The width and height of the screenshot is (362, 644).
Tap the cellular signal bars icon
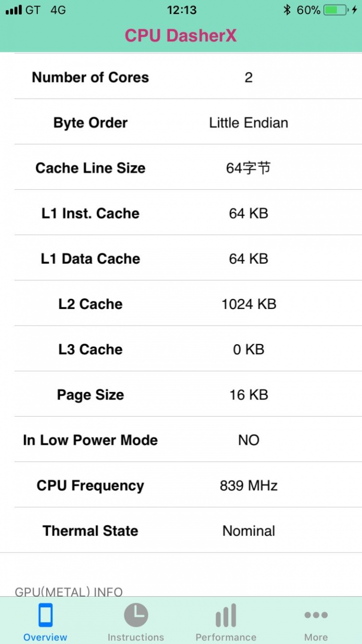pyautogui.click(x=14, y=10)
